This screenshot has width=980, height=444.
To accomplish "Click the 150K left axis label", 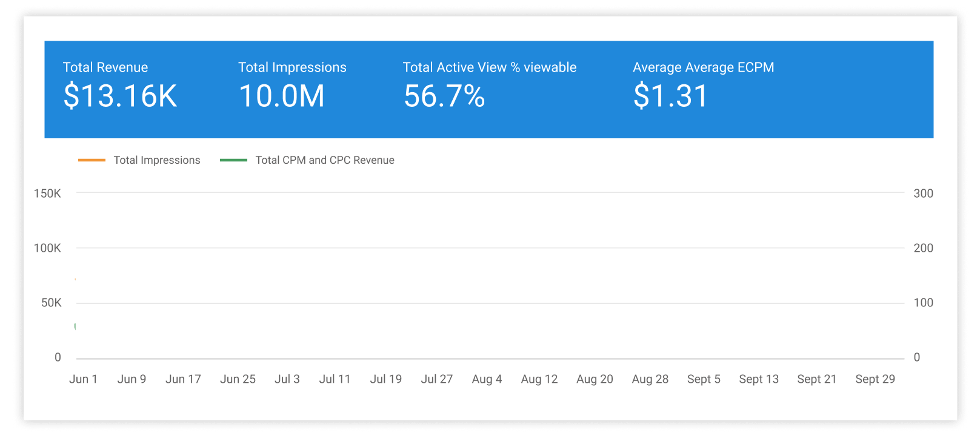I will (x=47, y=193).
